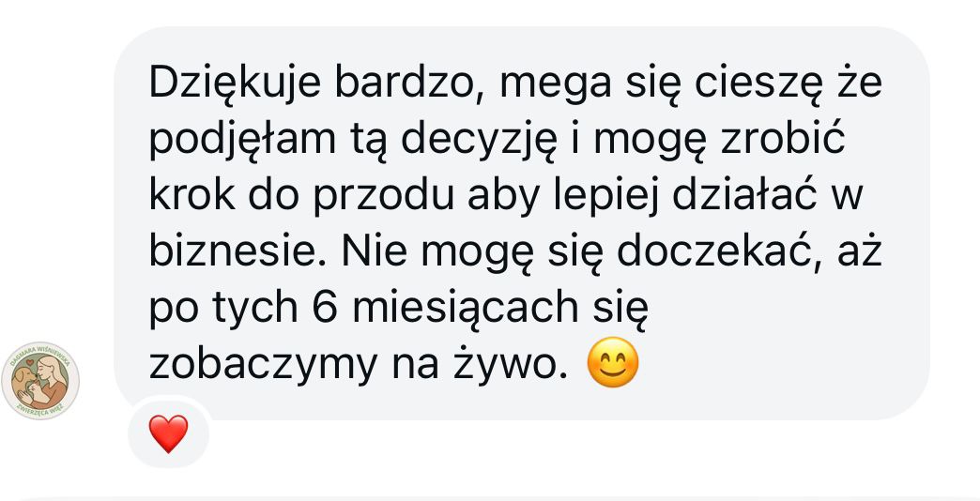Select the heart reaction bubble background
Screen dimensions: 980x501
(x=168, y=433)
